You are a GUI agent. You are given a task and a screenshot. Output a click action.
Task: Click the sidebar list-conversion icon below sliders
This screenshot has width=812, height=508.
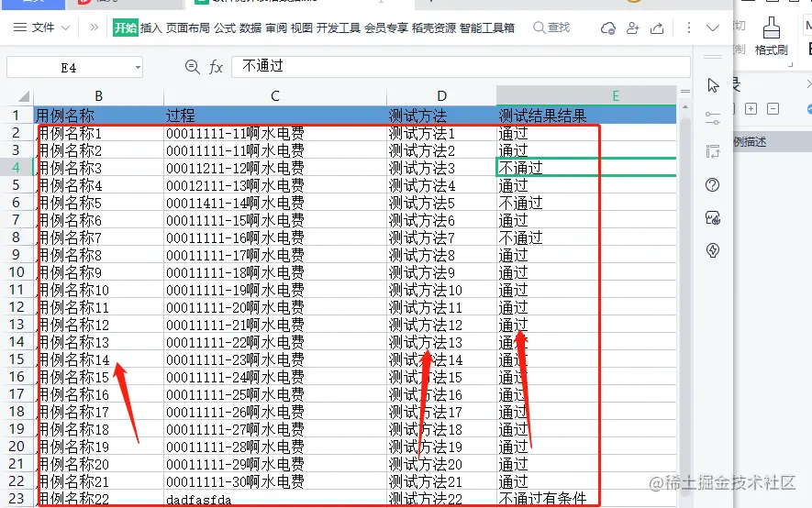[x=713, y=151]
